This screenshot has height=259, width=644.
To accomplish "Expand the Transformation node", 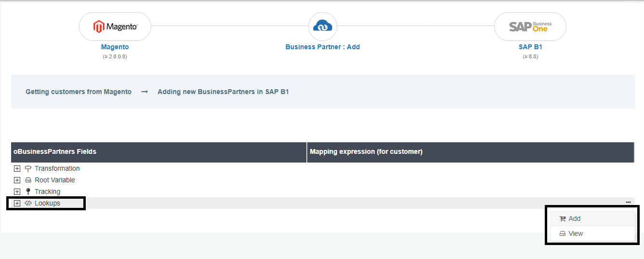I will [x=17, y=169].
